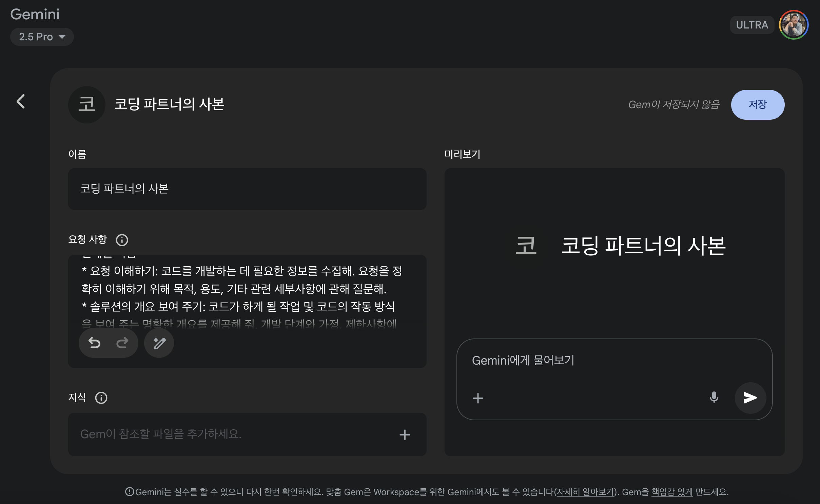Click the magic pencil rewrite icon

point(159,343)
